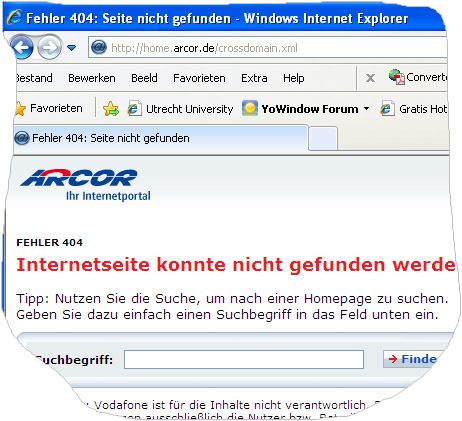This screenshot has height=421, width=462.
Task: Click the address bar site icon
Action: [x=99, y=48]
